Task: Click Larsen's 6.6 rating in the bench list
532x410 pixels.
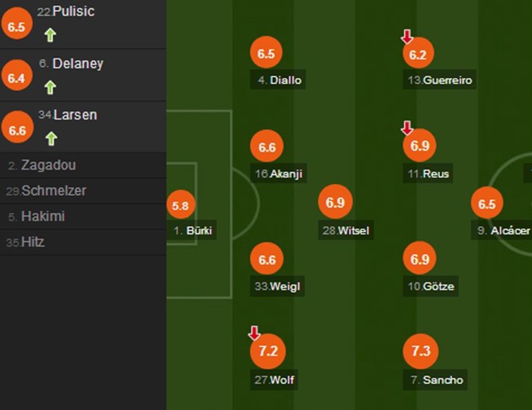Action: click(17, 130)
